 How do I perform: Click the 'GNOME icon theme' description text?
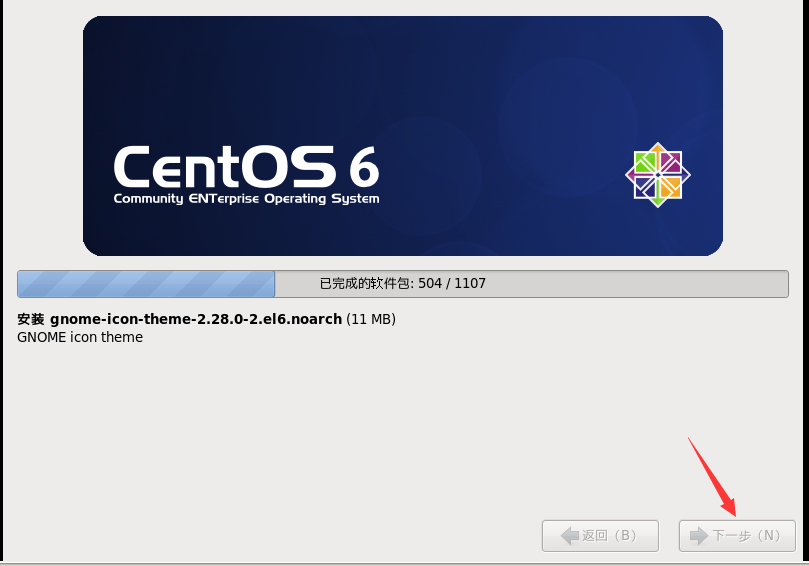click(x=80, y=337)
